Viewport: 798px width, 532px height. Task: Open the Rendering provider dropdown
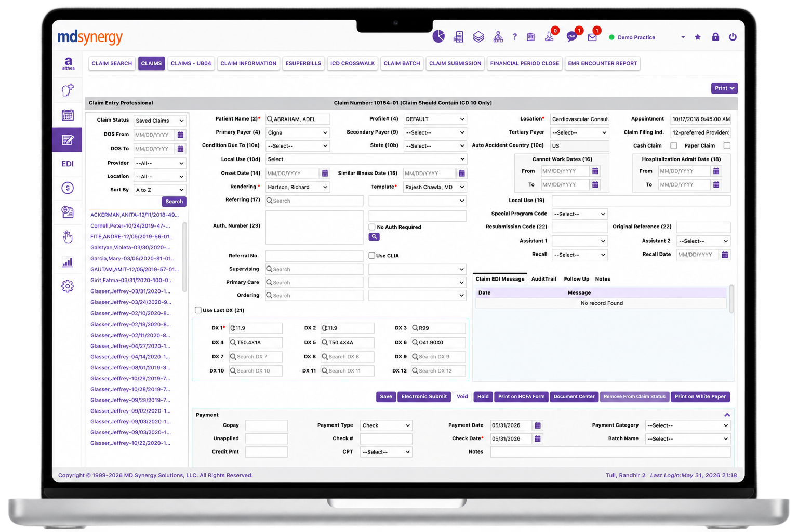tap(298, 187)
